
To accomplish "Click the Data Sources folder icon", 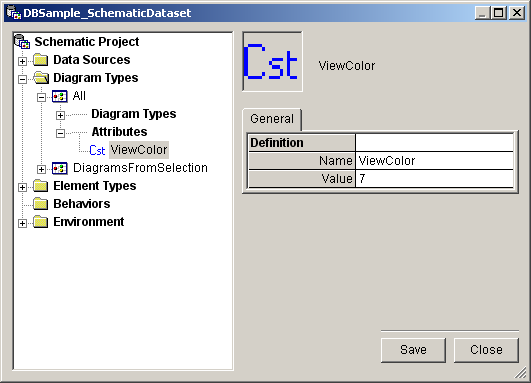I will pos(41,60).
